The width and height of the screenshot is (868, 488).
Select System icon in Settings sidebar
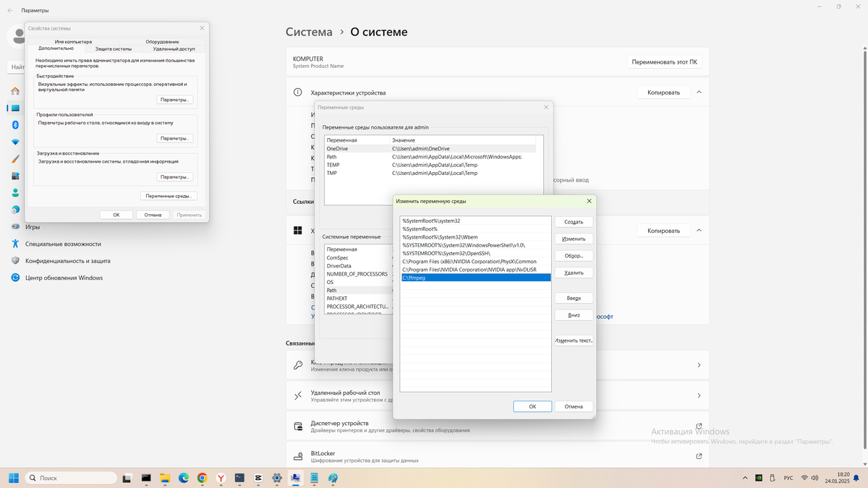pos(15,108)
